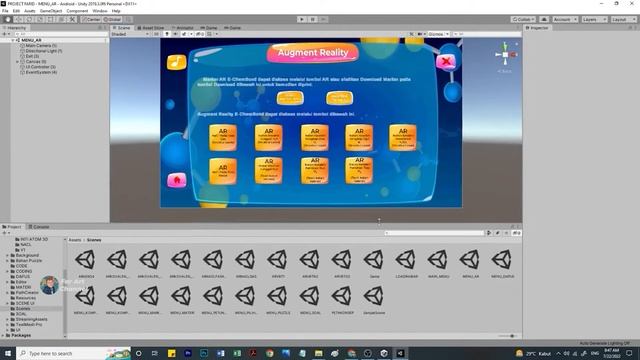Collapse the MENU_AR scene in Hierarchy
This screenshot has height=360, width=640.
point(13,40)
